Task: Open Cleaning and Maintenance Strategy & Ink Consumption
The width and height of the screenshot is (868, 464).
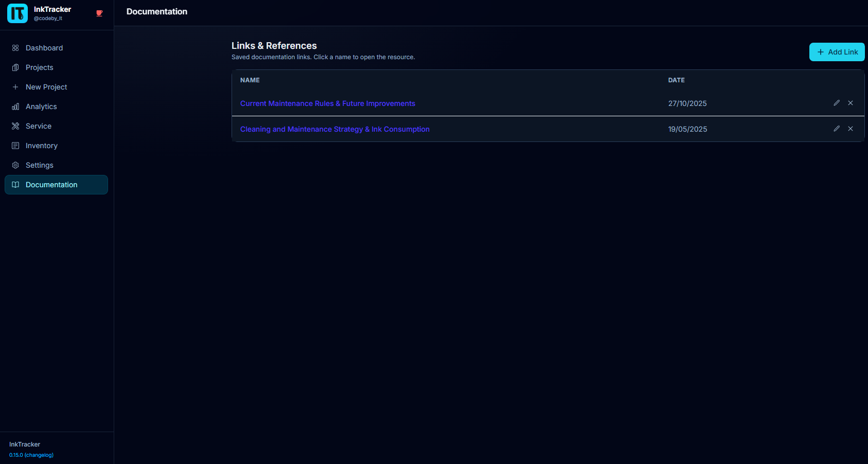Action: (335, 129)
